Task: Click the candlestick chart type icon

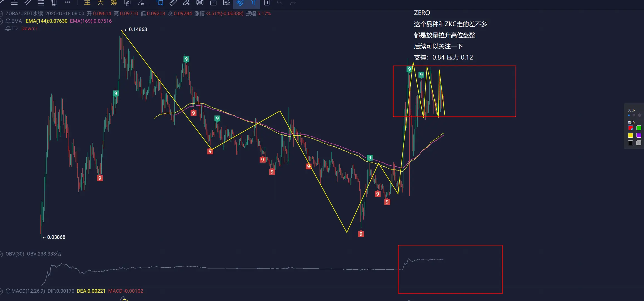Action: coord(200,3)
